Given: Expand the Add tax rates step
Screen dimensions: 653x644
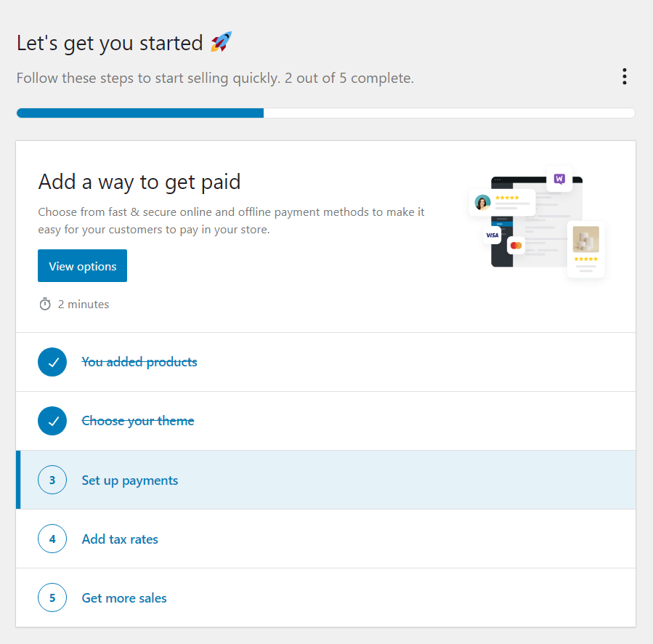Looking at the screenshot, I should 119,539.
